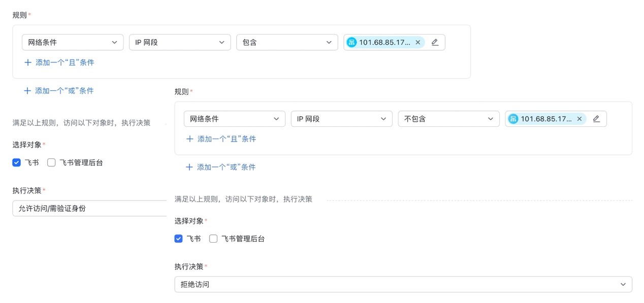Click 添加一个“且”条件 link in the 不包含 rule
Screen dimensions: 644x303
coord(227,139)
